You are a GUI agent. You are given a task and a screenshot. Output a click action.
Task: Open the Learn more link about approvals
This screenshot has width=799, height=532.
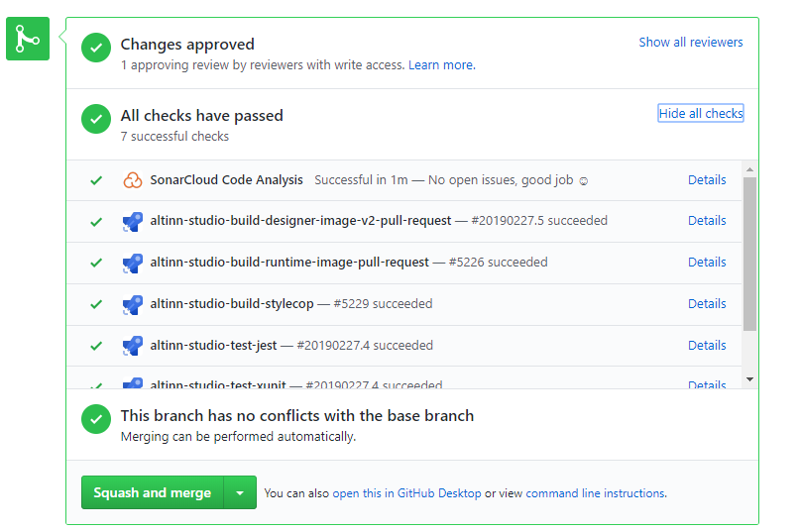pyautogui.click(x=441, y=65)
